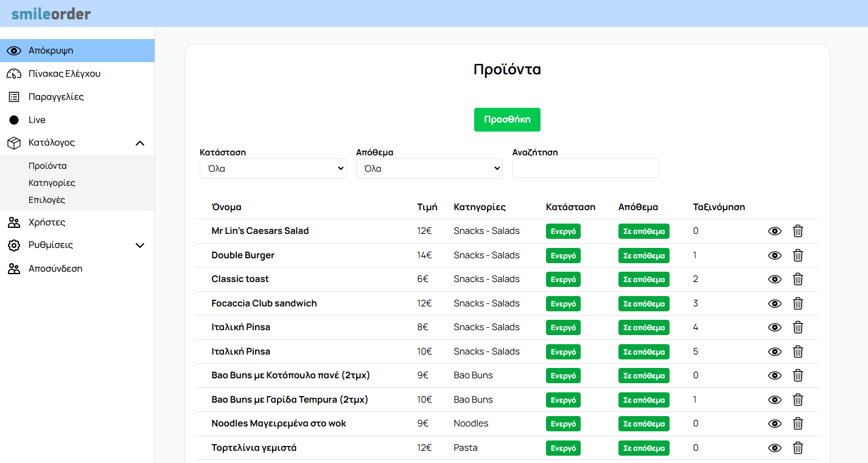Click the Ενεργό status badge for Double Burger
868x463 pixels.
click(563, 256)
